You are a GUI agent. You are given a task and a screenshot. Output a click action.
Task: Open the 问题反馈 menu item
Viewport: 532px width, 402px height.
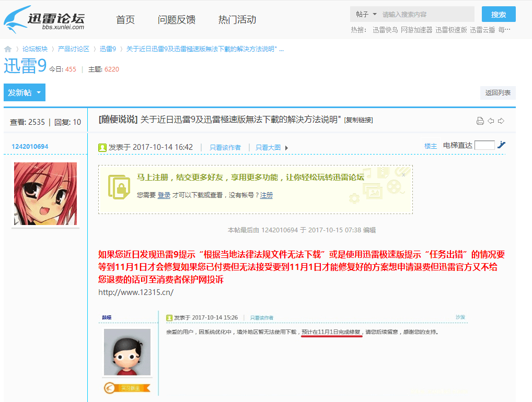click(177, 20)
